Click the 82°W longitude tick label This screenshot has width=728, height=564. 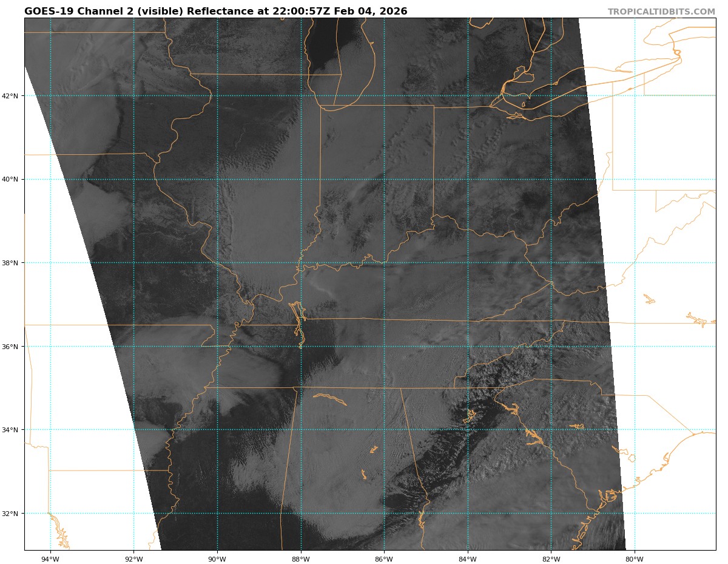tap(551, 559)
